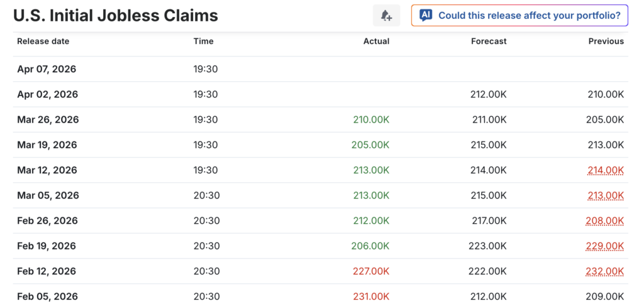Open 'Could this release affect your portfolio?' link
Screen dimensions: 644x308
tap(519, 16)
